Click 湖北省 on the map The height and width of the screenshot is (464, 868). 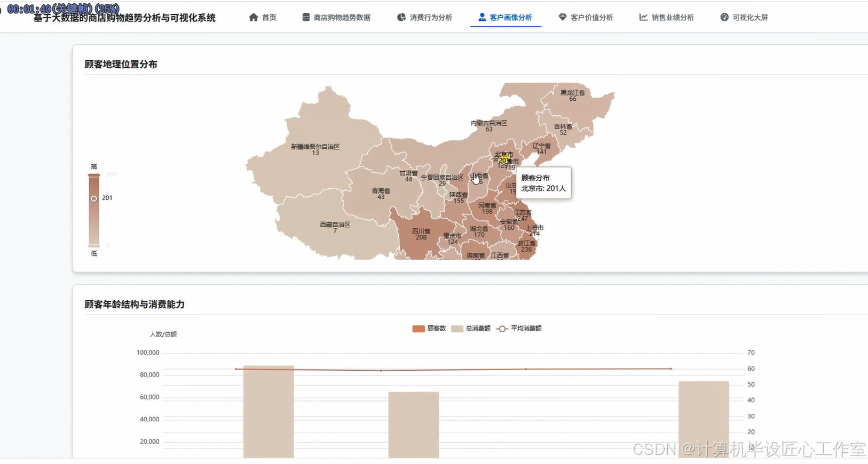[479, 231]
